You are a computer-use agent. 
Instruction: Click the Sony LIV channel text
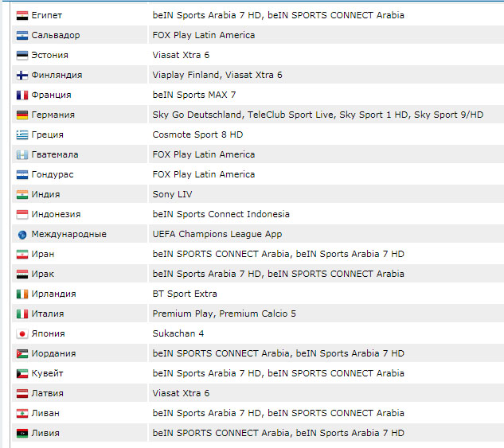point(172,195)
